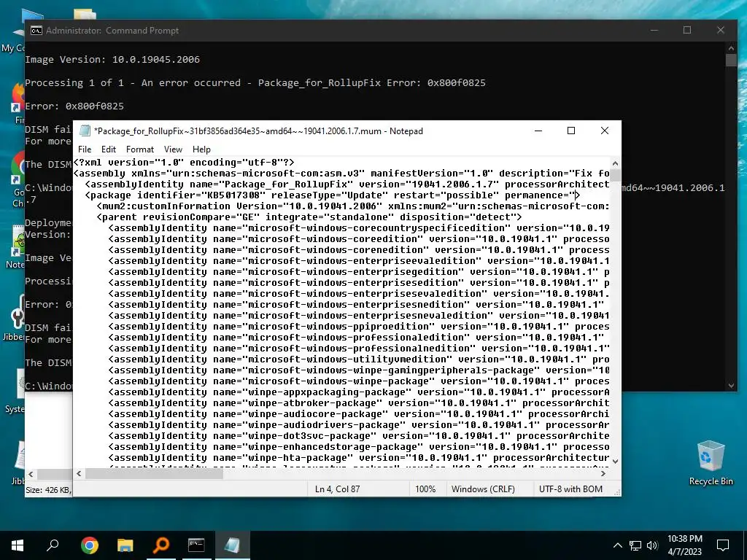Click the winpe-audiocore-package assembly line
The height and width of the screenshot is (560, 747).
pos(359,414)
